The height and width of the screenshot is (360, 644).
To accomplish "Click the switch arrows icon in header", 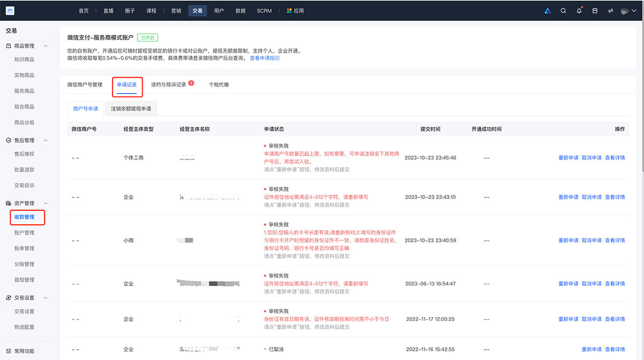I will pyautogui.click(x=610, y=11).
